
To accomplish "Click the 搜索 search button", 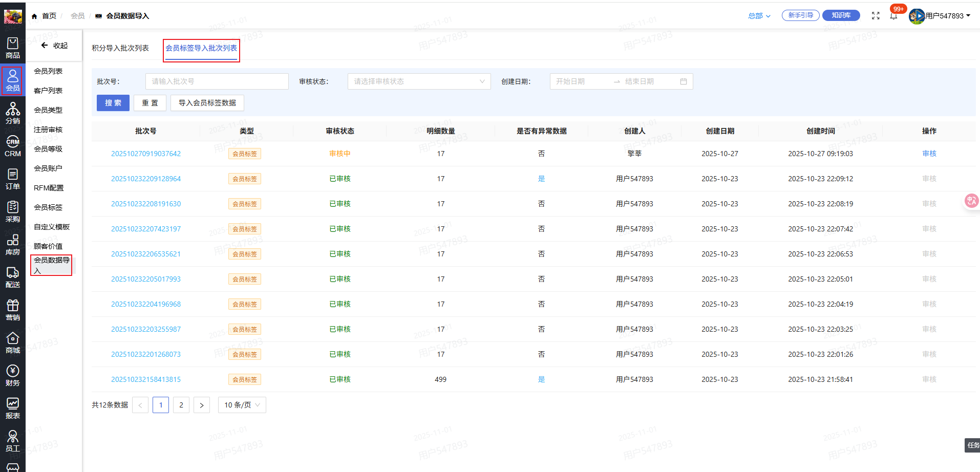I will coord(113,103).
